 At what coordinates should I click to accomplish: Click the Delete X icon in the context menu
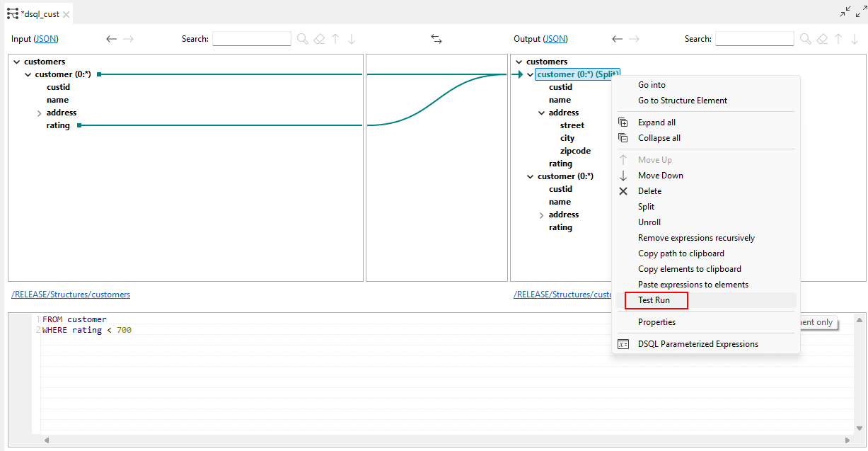click(623, 190)
